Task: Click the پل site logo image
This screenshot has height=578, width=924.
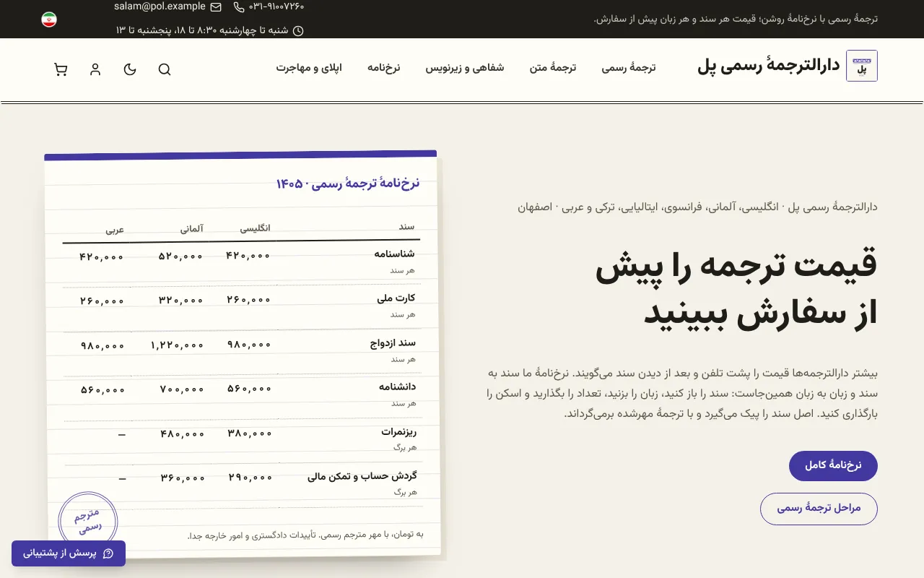Action: point(862,66)
